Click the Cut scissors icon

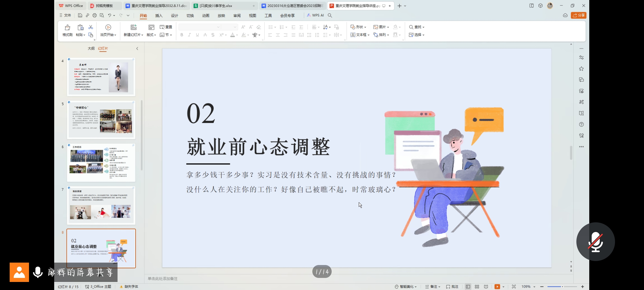pos(91,27)
